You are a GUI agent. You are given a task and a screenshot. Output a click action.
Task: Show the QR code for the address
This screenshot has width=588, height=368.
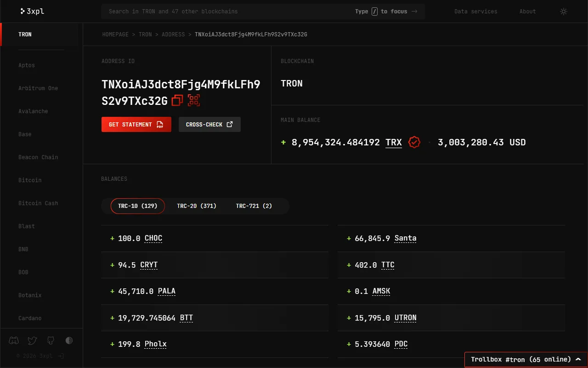(194, 100)
